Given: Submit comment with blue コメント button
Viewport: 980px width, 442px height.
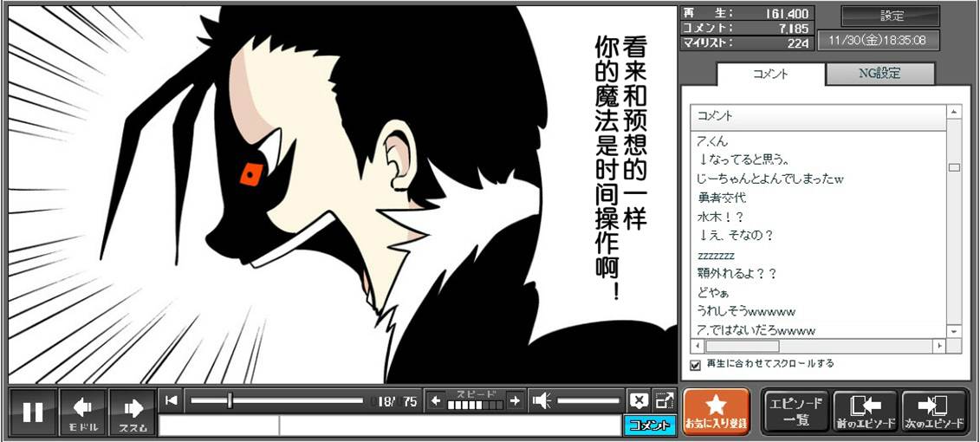Looking at the screenshot, I should [648, 425].
